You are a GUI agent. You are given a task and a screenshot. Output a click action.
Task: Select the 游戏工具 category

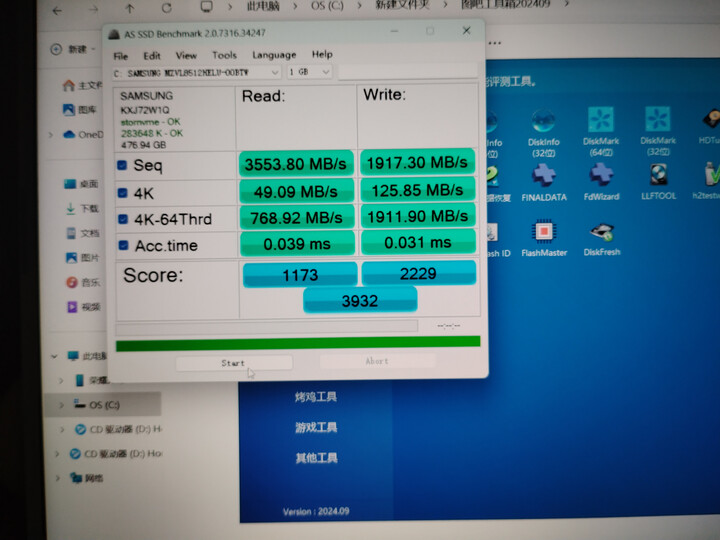pyautogui.click(x=316, y=428)
